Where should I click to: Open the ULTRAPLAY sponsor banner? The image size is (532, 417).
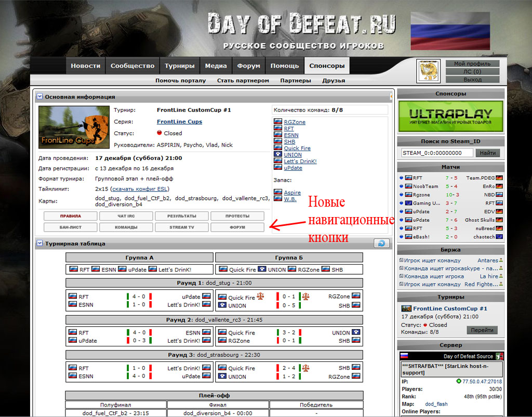(450, 116)
